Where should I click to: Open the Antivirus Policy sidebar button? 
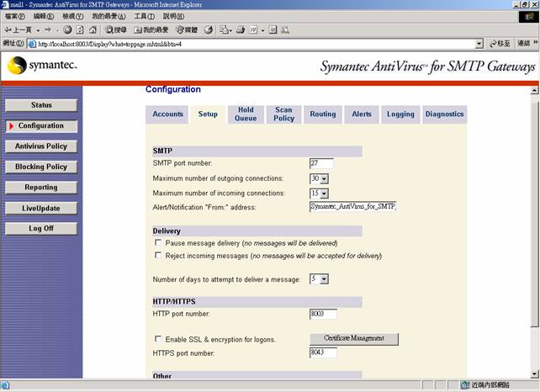tap(41, 146)
